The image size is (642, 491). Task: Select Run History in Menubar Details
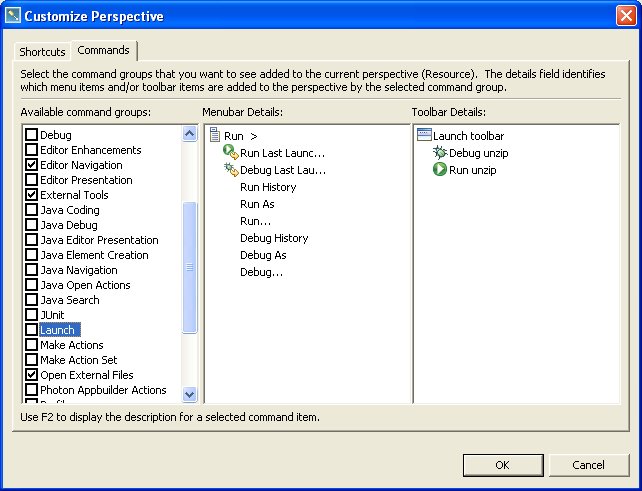tap(267, 187)
